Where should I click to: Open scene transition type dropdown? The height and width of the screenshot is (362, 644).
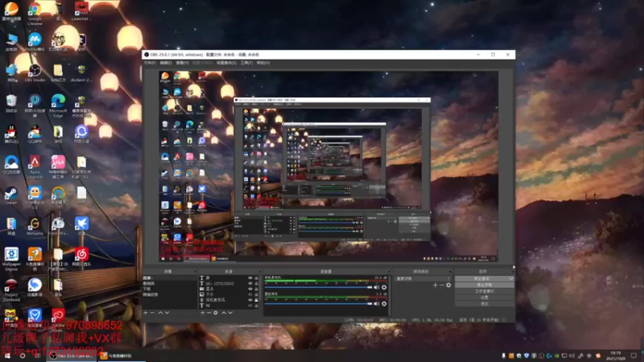[x=423, y=278]
